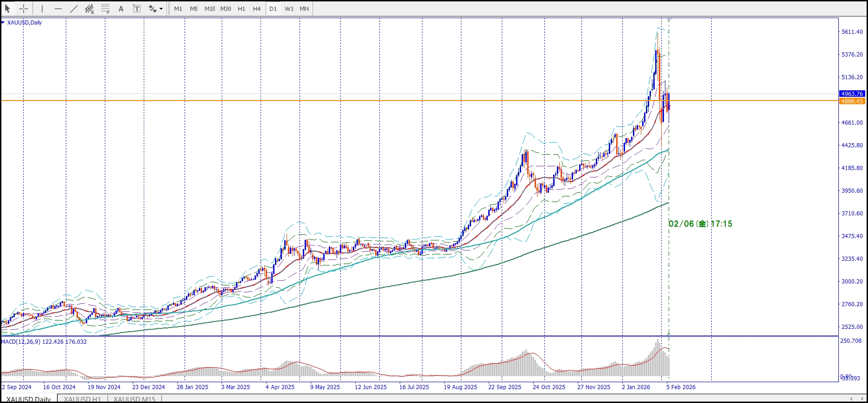Viewport: 868px width, 403px height.
Task: Switch timeframe to H1
Action: coord(241,9)
